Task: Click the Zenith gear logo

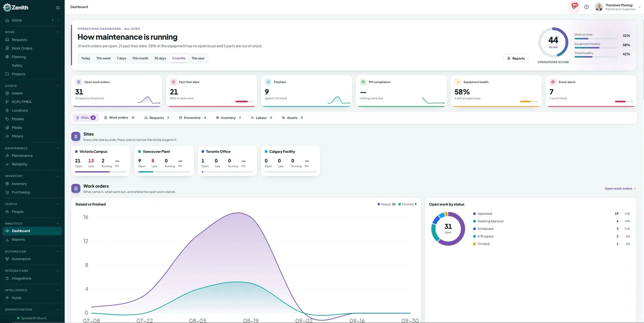Action: 7,7
